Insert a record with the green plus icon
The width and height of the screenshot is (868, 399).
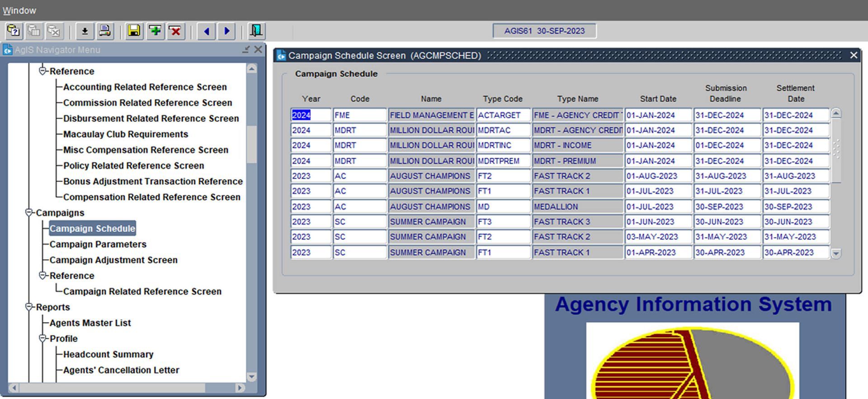(x=155, y=31)
